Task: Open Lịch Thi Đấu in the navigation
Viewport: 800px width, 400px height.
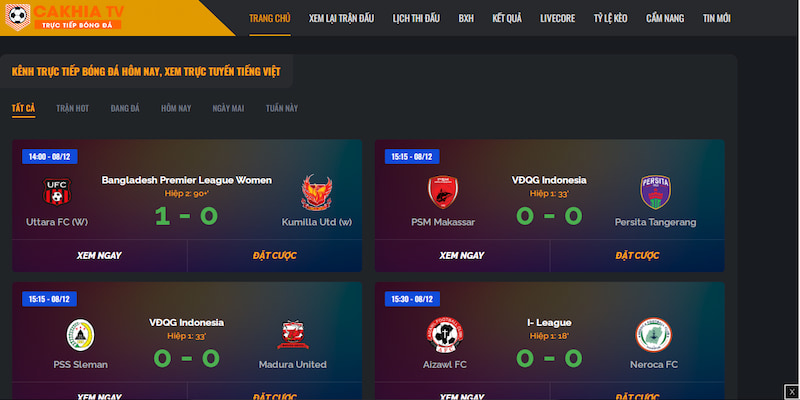Action: tap(416, 18)
